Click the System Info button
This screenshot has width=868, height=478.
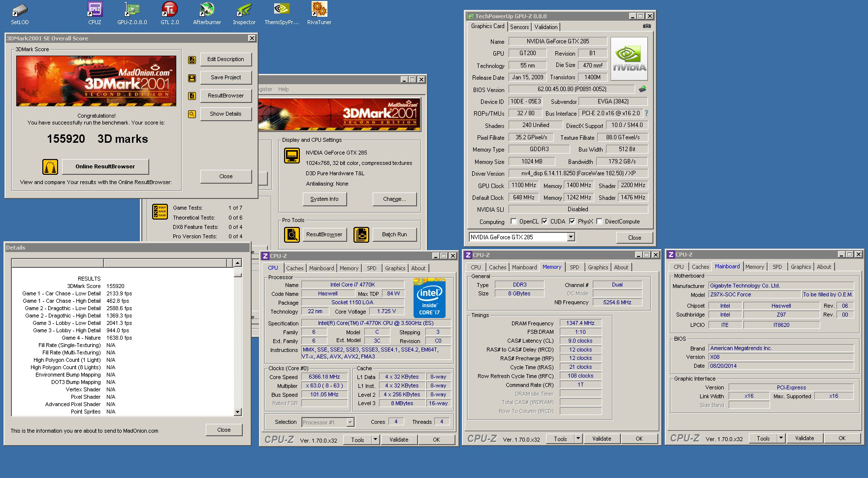click(x=324, y=199)
